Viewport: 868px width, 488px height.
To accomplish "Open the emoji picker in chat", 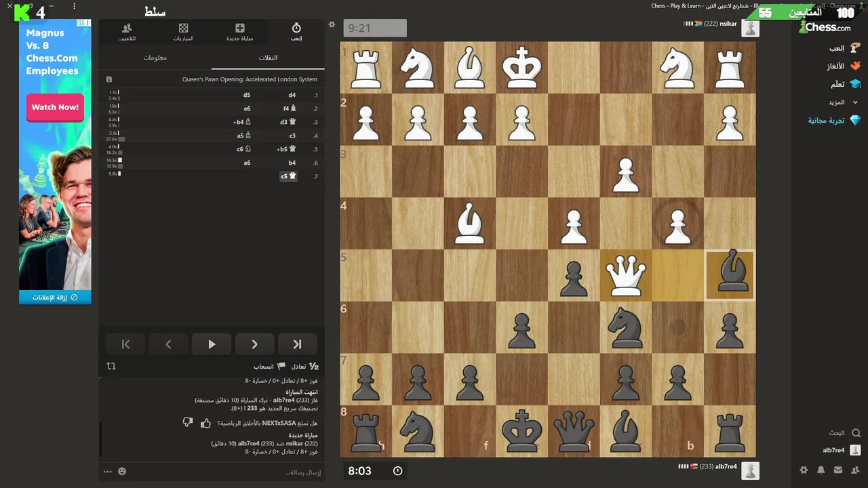I will (x=122, y=471).
